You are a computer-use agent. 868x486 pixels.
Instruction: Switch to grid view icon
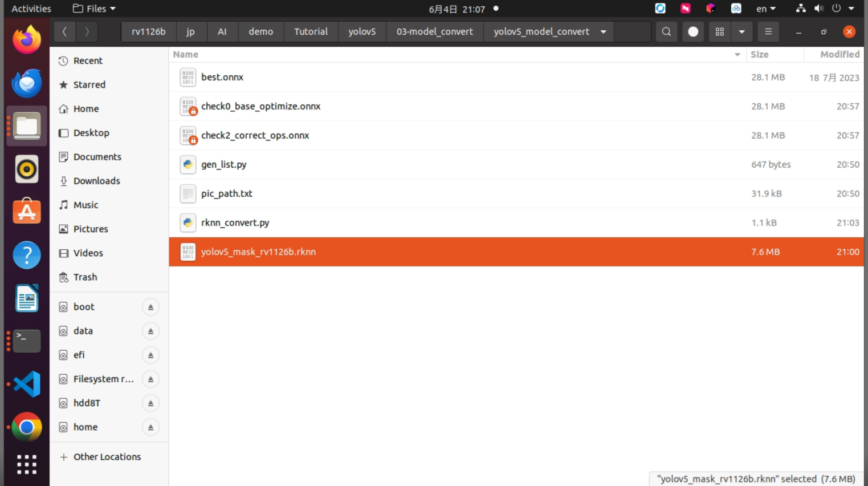[720, 32]
